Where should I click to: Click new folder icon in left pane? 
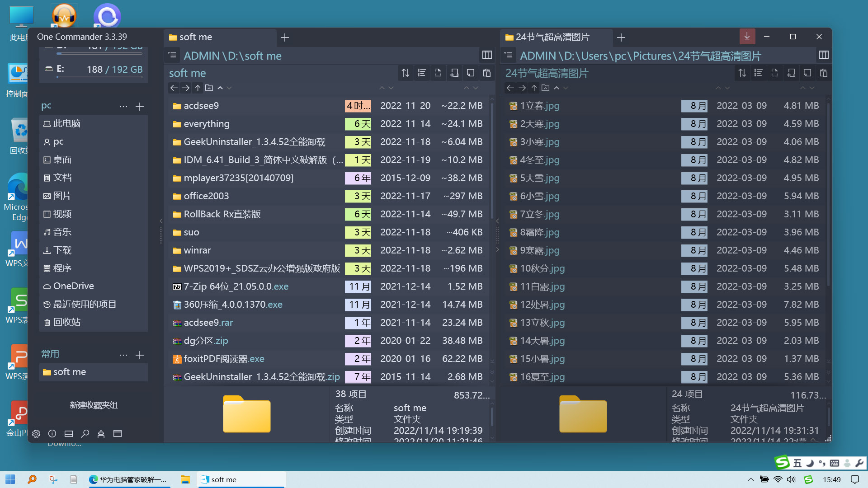tap(454, 73)
